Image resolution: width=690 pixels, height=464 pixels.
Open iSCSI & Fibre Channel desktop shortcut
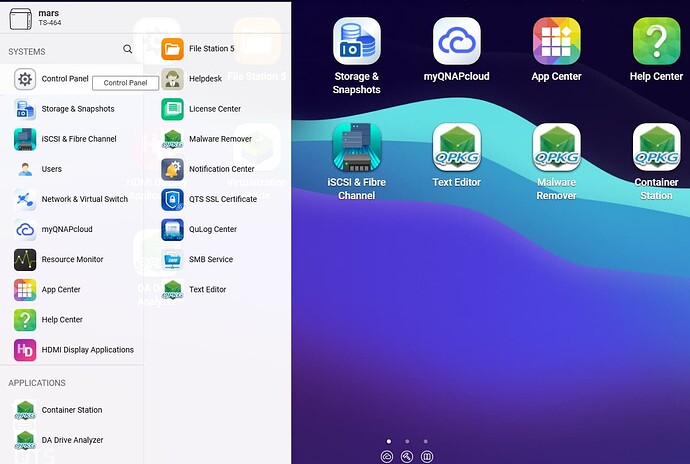pos(356,162)
